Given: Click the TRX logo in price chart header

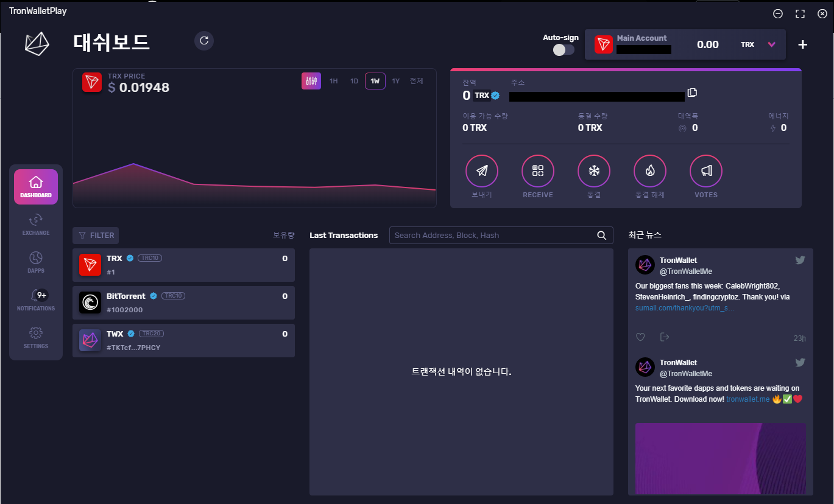Looking at the screenshot, I should (x=92, y=83).
